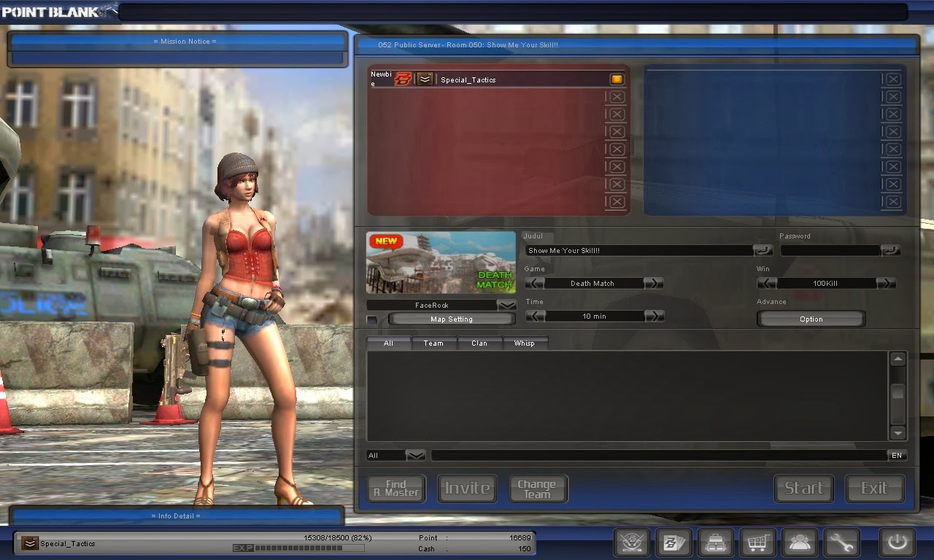This screenshot has height=560, width=934.
Task: Open the PB mission cards icon
Action: coord(674,543)
